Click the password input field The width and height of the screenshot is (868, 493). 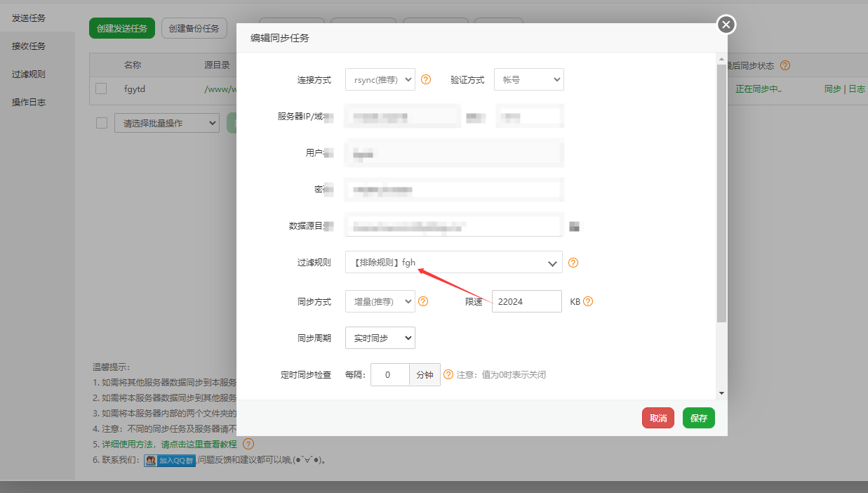click(x=454, y=189)
